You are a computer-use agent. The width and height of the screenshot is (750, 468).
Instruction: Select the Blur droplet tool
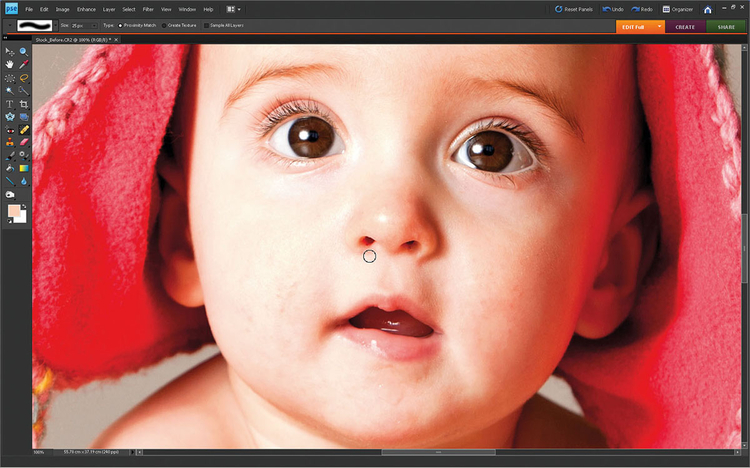click(23, 181)
